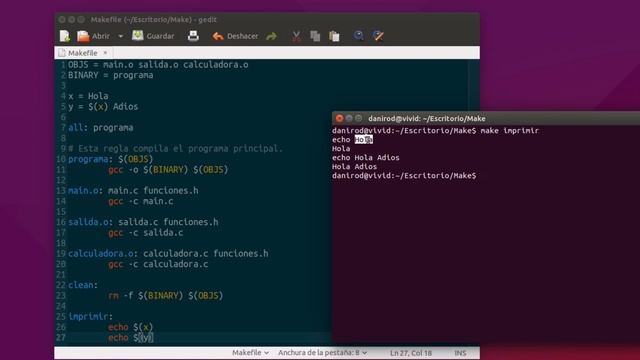Click the 'make imprimir' command in terminal
This screenshot has width=640, height=360.
509,131
